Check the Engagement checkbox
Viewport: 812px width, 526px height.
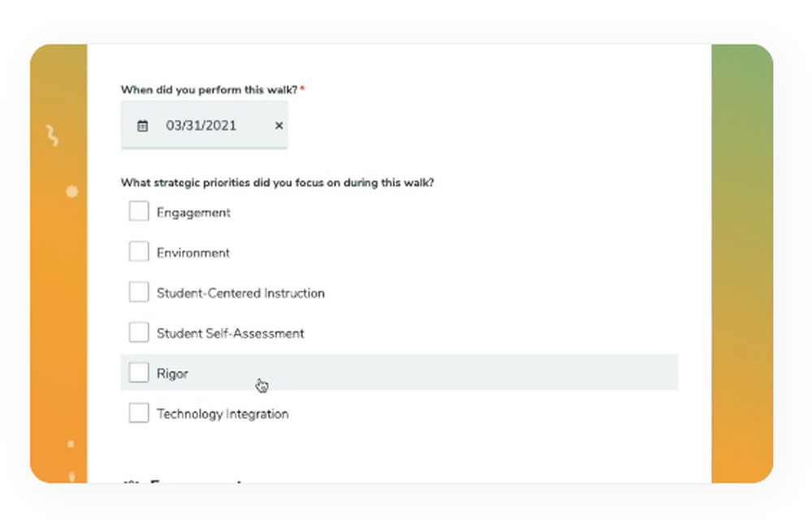click(138, 210)
